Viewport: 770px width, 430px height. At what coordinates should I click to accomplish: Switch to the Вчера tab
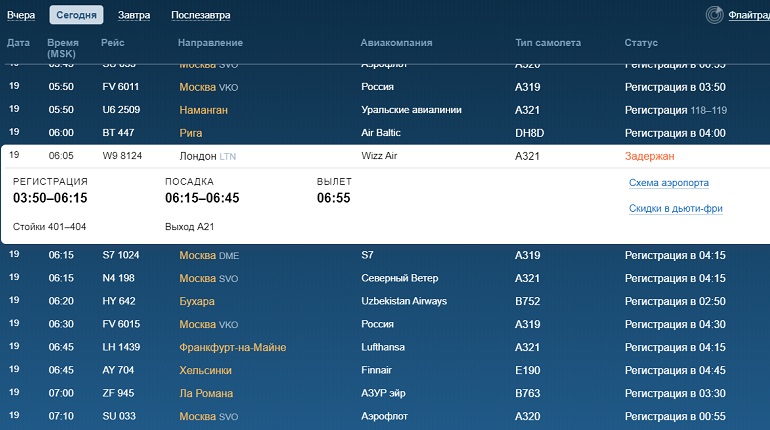coord(21,15)
